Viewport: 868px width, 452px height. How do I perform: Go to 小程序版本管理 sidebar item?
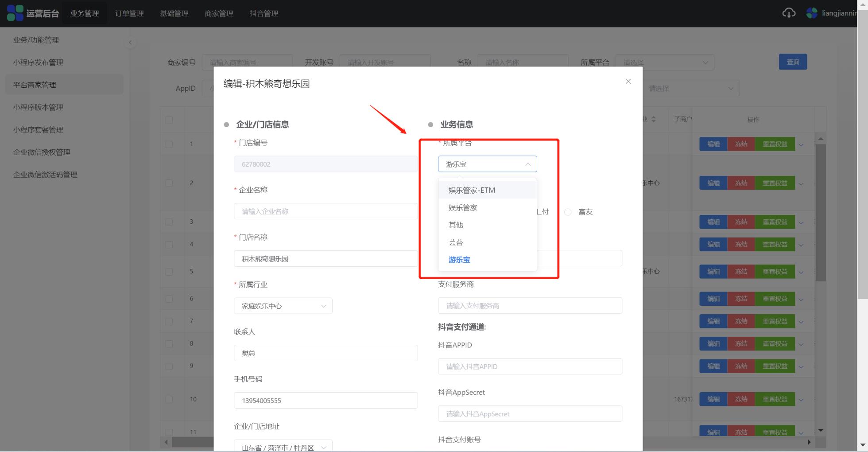click(64, 107)
